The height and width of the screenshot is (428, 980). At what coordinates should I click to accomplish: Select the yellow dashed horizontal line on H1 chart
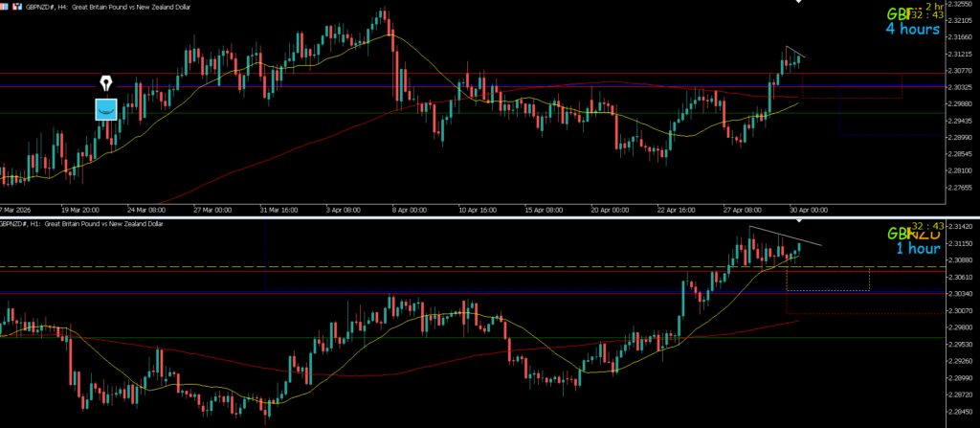tap(473, 266)
